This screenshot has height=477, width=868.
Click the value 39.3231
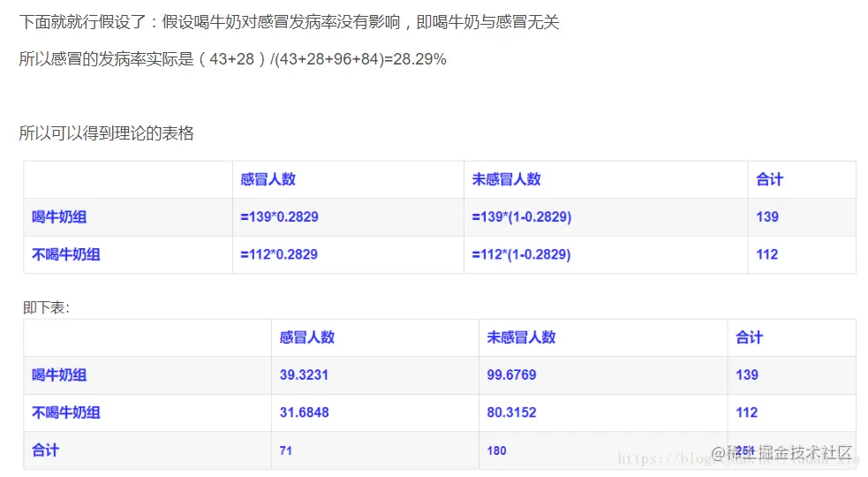point(304,375)
